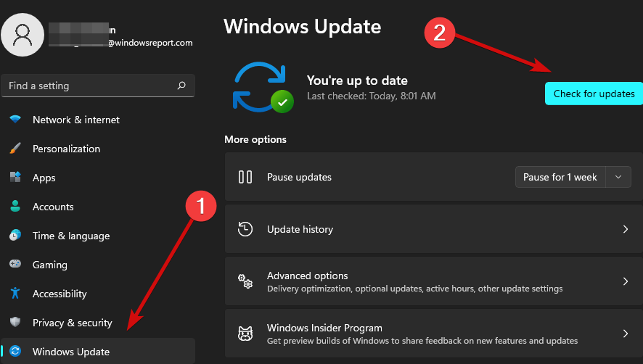Click the Gaming controller icon

(x=15, y=263)
